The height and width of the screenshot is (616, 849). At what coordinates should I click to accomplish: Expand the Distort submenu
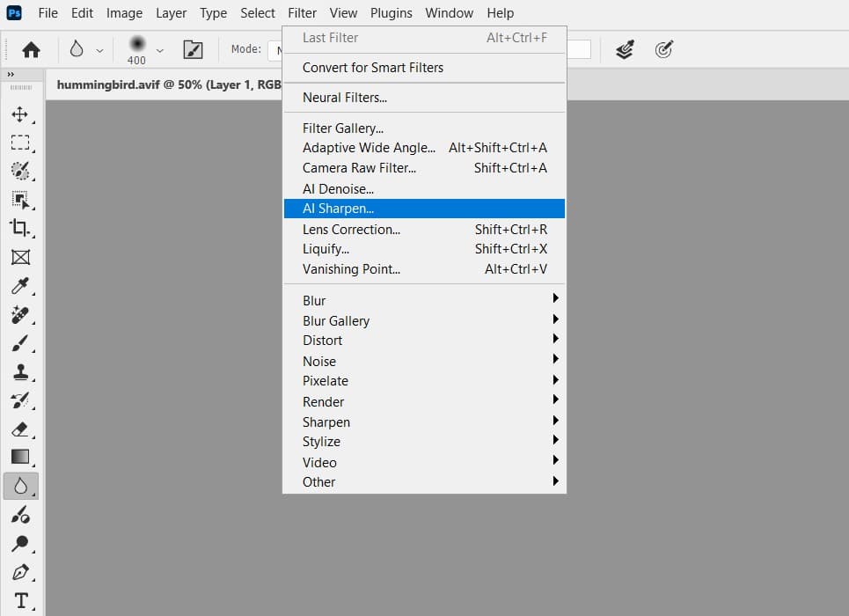click(x=424, y=341)
